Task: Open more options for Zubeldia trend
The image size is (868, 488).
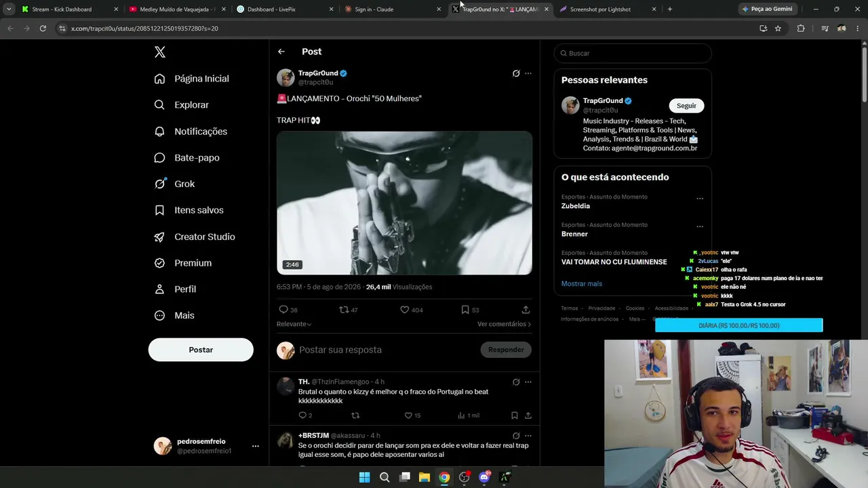Action: coord(700,199)
